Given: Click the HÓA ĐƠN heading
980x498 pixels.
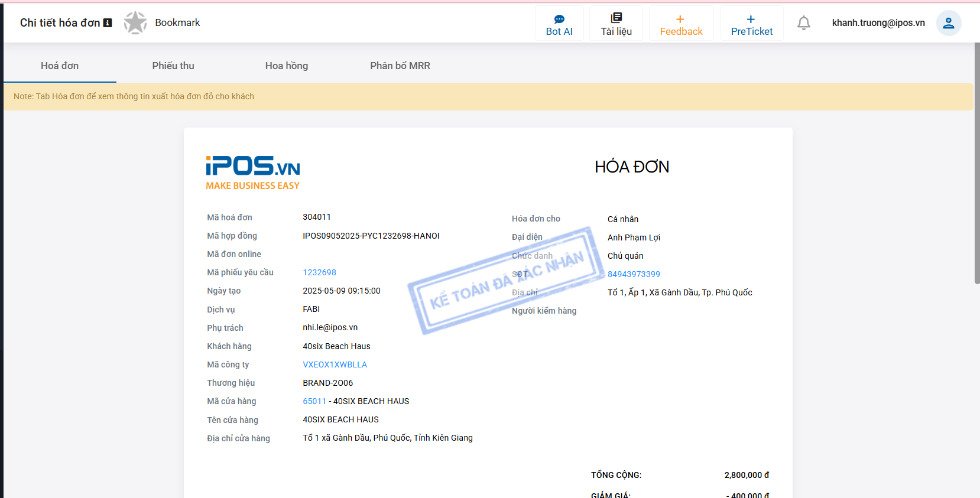Looking at the screenshot, I should 632,167.
